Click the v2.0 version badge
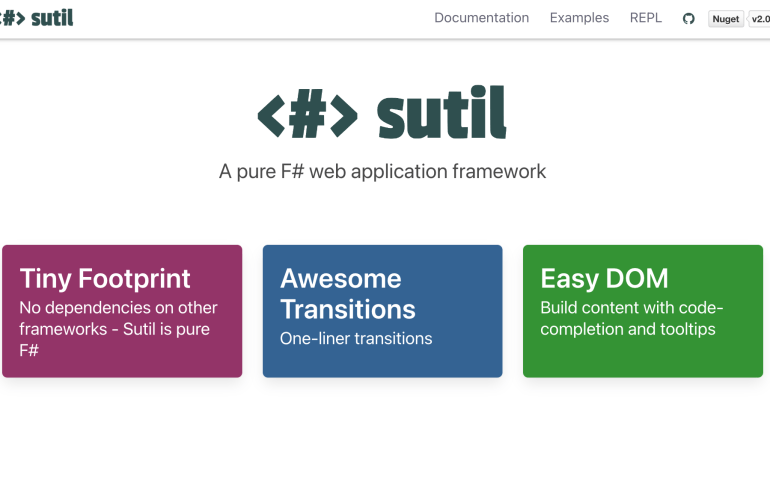Screen dimensions: 770x500 click(x=759, y=18)
